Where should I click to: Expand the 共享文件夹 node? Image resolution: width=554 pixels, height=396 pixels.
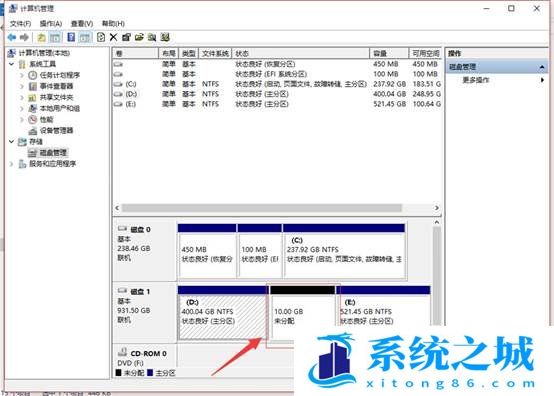[22, 97]
